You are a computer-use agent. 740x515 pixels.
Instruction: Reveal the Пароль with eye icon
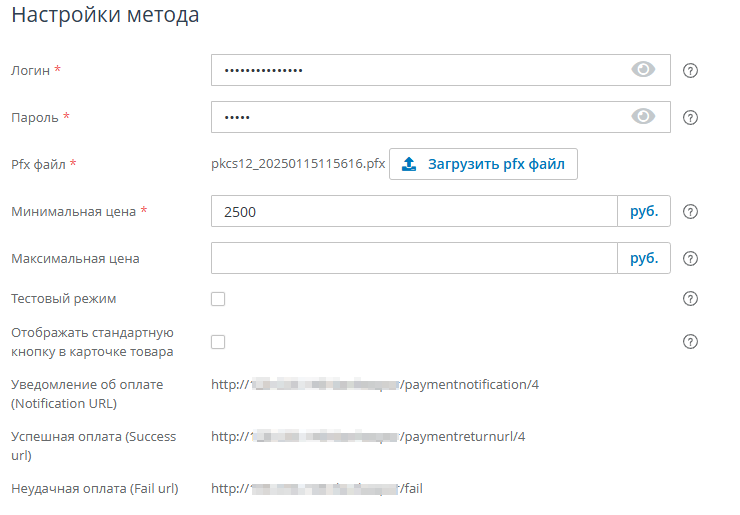(643, 117)
